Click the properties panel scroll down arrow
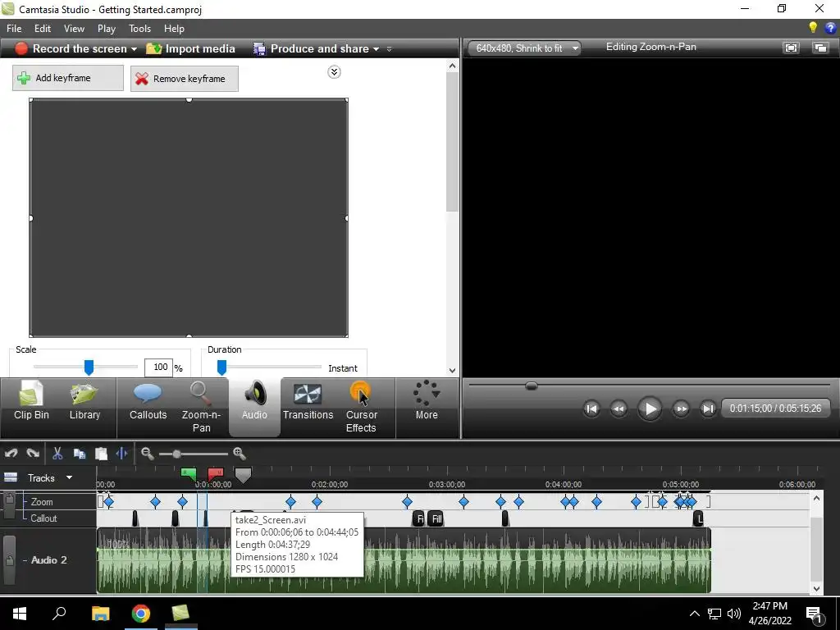 coord(452,370)
